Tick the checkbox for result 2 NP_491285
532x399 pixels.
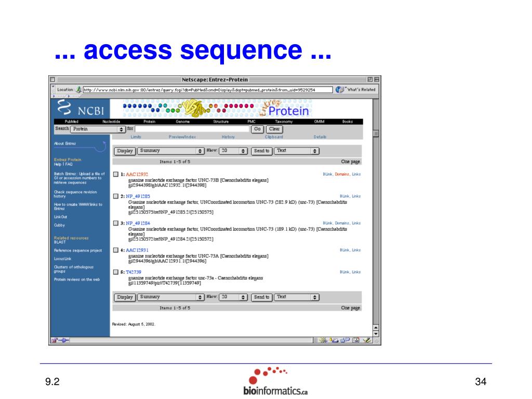(116, 196)
